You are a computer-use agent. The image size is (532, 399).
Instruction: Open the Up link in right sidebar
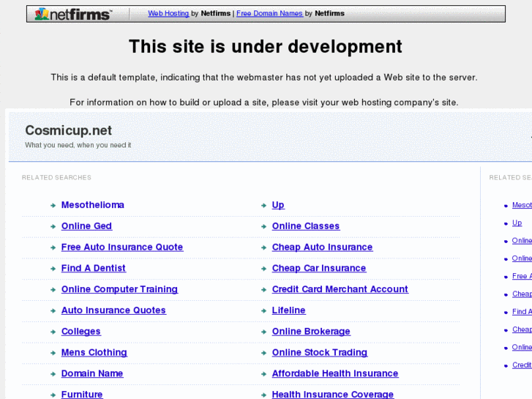coord(517,223)
